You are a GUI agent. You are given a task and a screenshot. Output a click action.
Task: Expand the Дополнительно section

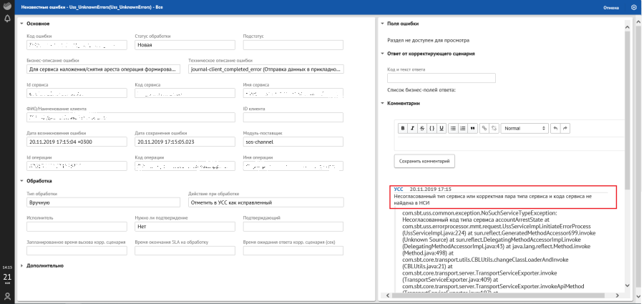(21, 265)
